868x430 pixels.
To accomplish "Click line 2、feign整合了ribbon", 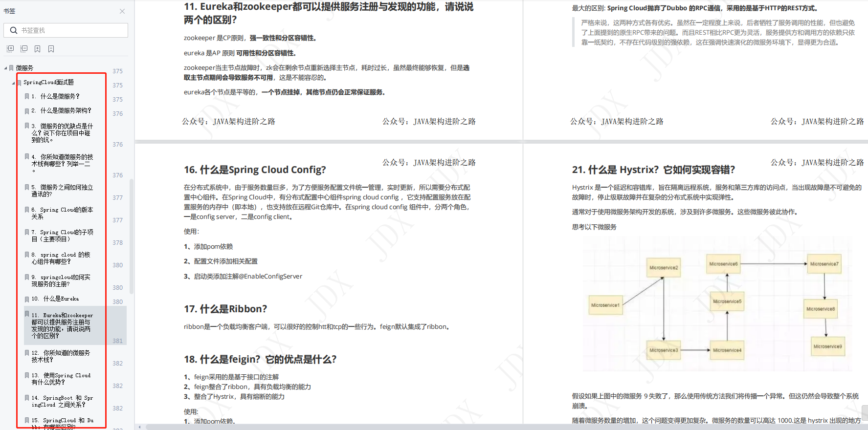I will click(x=247, y=387).
